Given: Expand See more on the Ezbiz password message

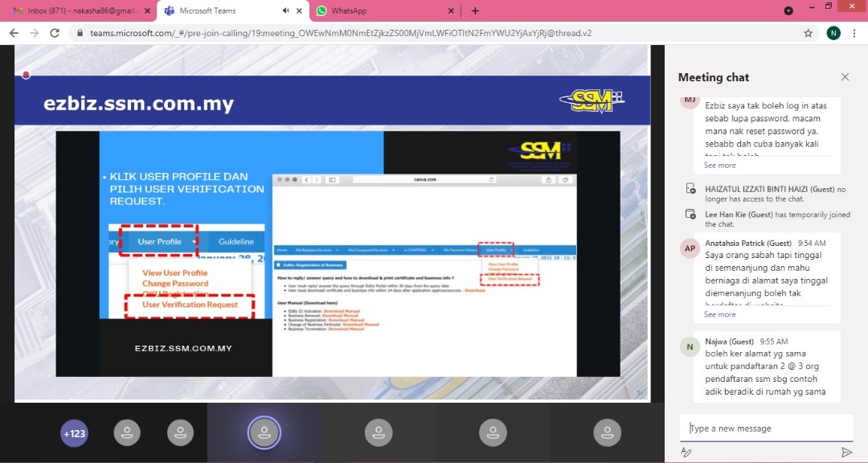Looking at the screenshot, I should pyautogui.click(x=719, y=165).
